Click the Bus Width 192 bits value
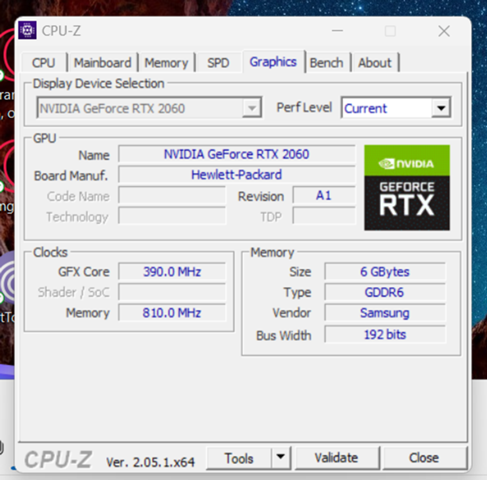Image resolution: width=487 pixels, height=480 pixels. (385, 334)
